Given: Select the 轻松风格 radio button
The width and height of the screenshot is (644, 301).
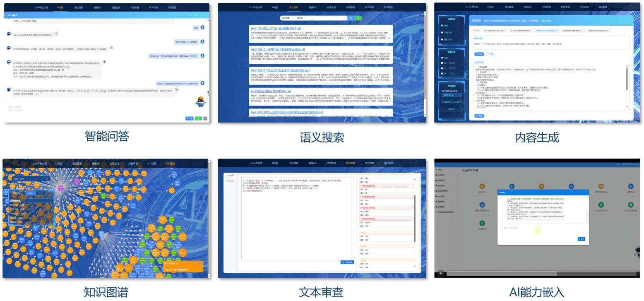Looking at the screenshot, I should click(442, 40).
